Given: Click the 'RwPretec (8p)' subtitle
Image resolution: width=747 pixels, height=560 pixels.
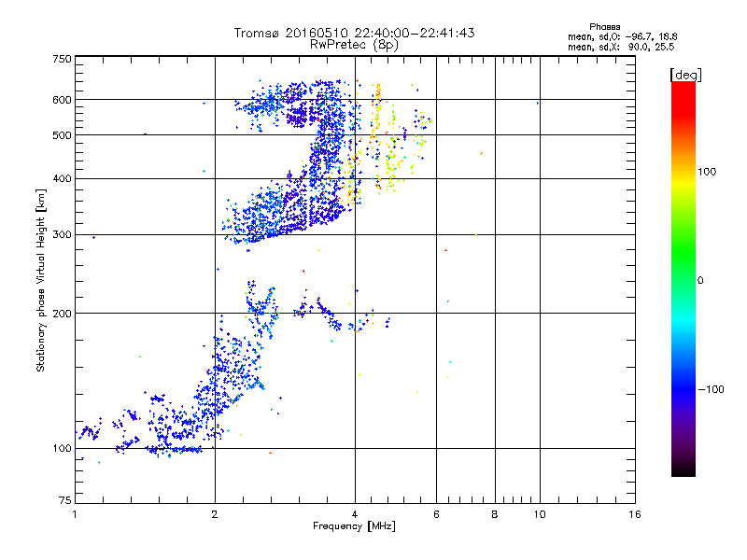Looking at the screenshot, I should point(354,45).
